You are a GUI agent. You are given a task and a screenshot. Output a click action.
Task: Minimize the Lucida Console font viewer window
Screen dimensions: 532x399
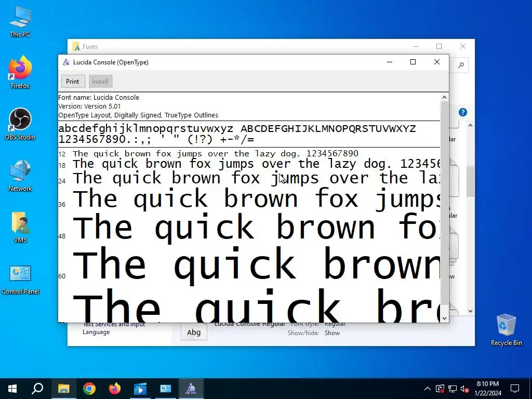point(390,62)
